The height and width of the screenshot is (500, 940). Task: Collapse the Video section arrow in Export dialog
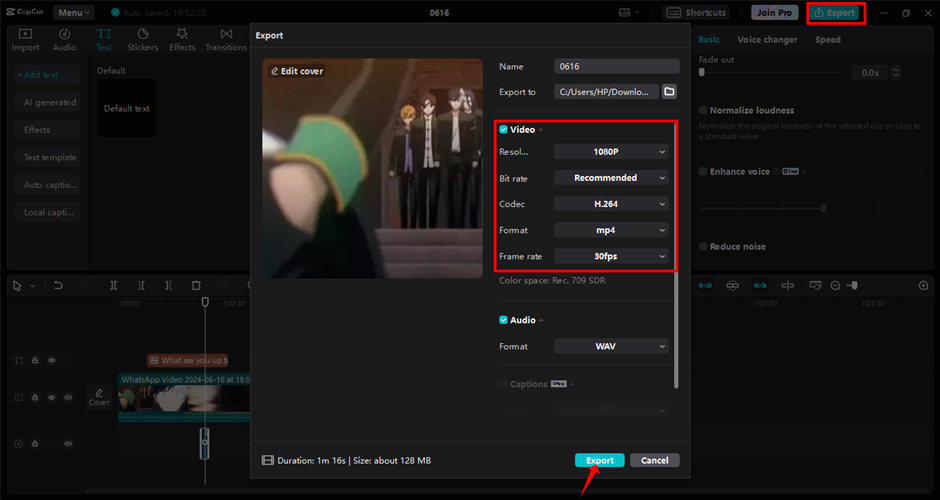541,129
